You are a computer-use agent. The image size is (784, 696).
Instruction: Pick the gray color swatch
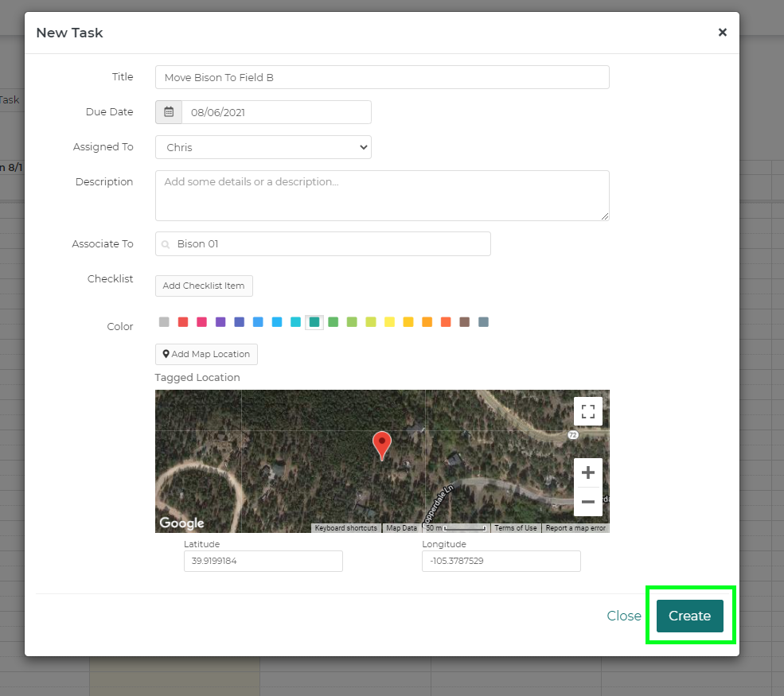click(x=164, y=322)
